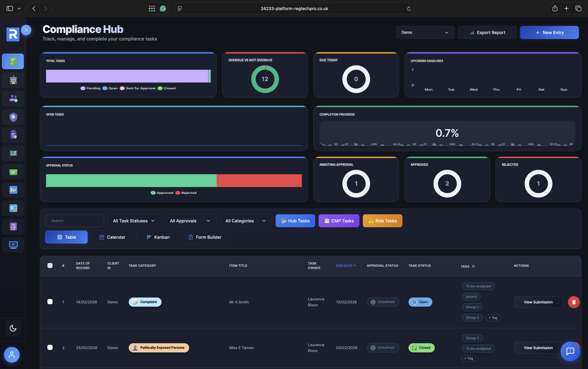
Task: Open the building sidebar icon
Action: [13, 80]
